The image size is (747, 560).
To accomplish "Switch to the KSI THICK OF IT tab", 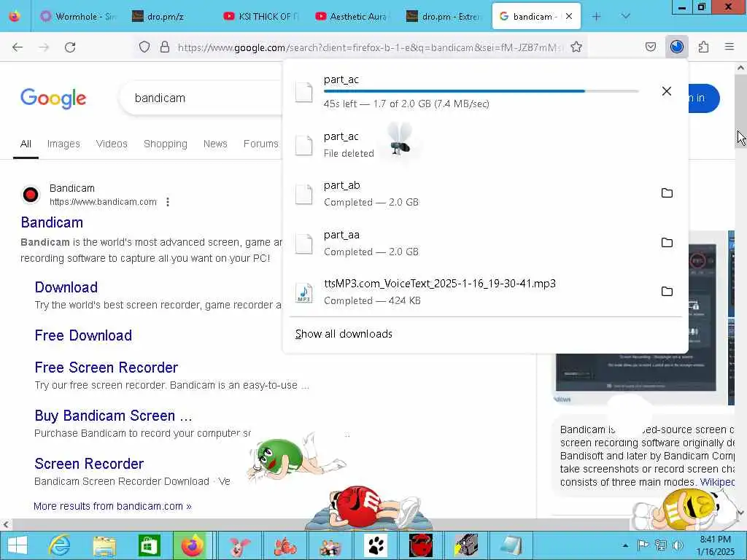I will point(263,17).
